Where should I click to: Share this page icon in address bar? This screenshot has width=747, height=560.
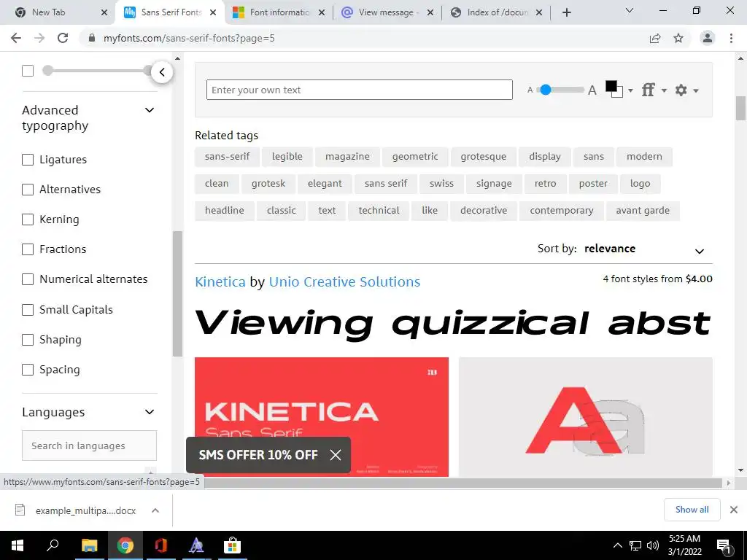coord(655,38)
